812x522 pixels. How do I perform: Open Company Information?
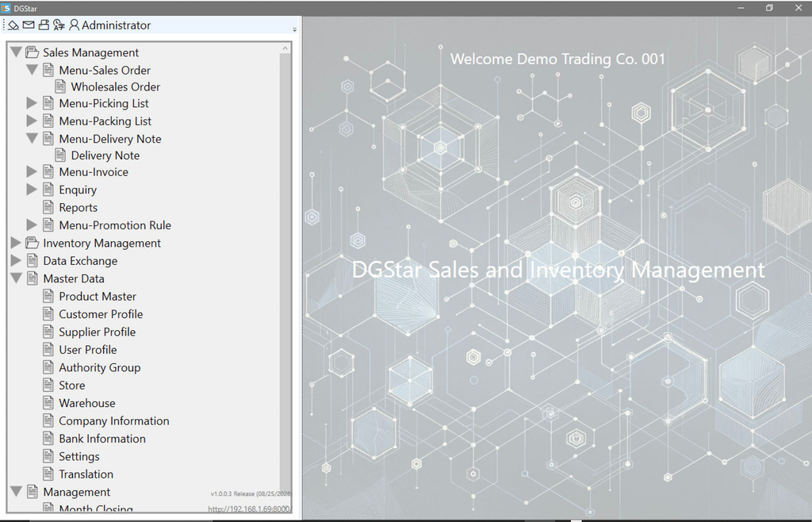click(114, 420)
